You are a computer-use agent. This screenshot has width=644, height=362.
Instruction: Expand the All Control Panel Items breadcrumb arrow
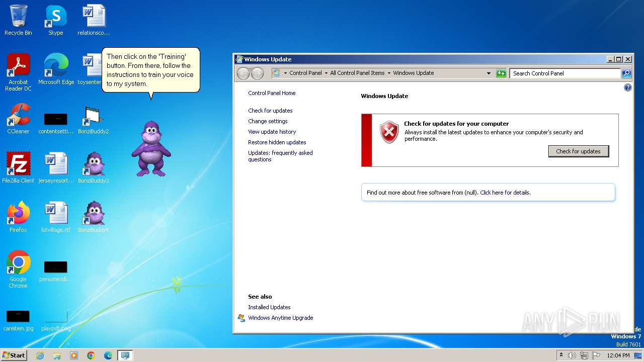coord(326,73)
